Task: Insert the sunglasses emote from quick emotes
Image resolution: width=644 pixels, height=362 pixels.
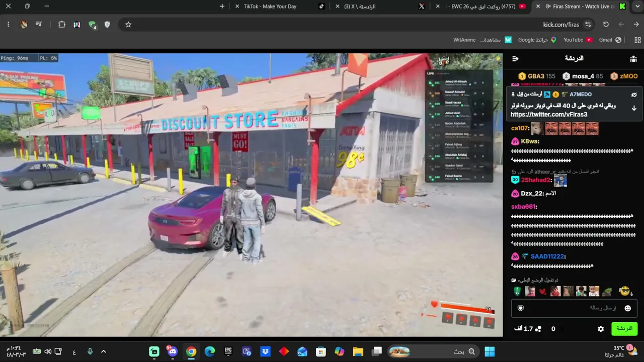Action: 624,291
